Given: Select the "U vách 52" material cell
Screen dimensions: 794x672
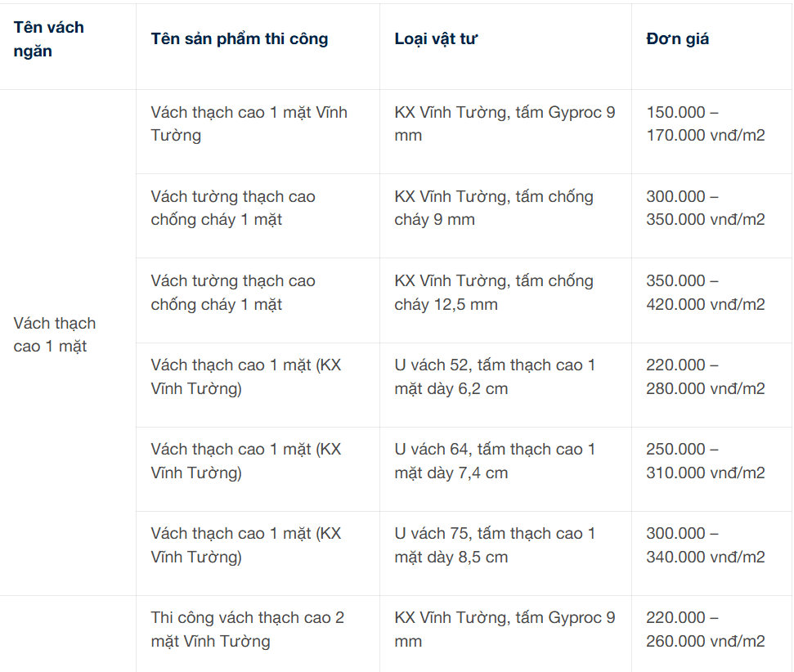Looking at the screenshot, I should (495, 377).
